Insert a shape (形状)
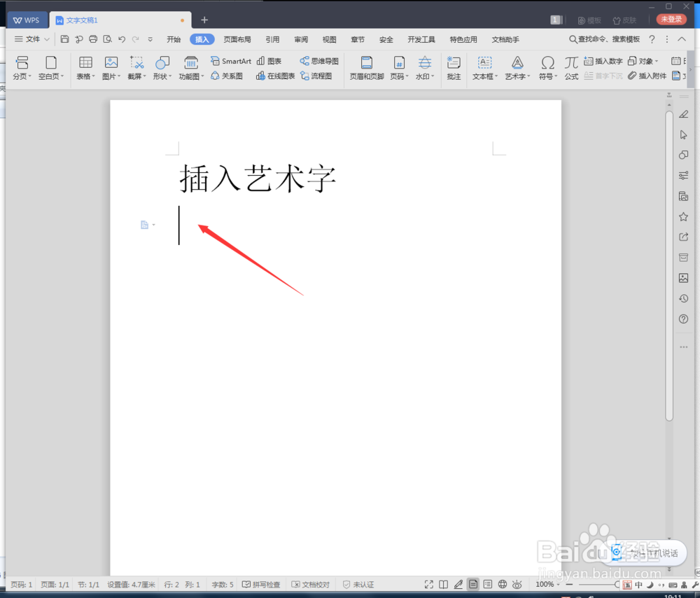 coord(162,68)
